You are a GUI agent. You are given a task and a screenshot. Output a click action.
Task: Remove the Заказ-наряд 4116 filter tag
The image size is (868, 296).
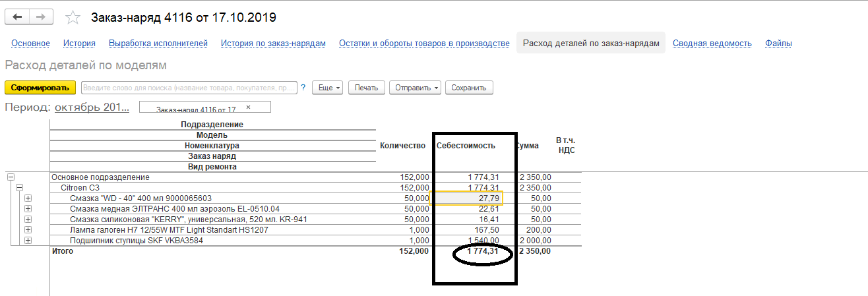click(248, 107)
